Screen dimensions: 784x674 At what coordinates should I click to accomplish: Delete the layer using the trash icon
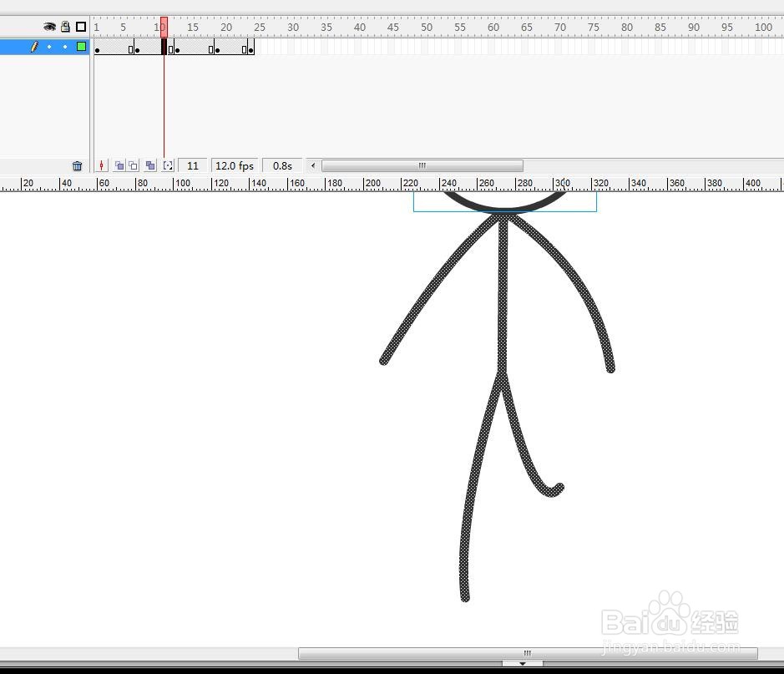tap(77, 165)
